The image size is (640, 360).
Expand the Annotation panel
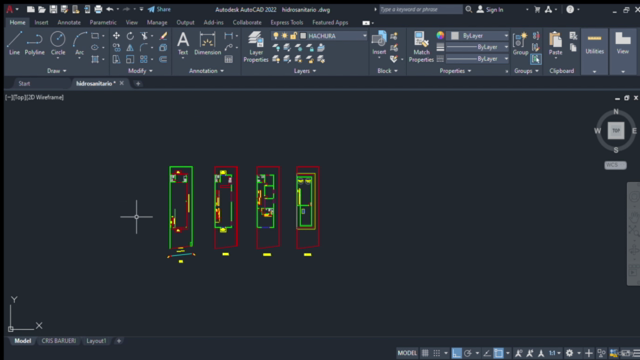pyautogui.click(x=206, y=71)
